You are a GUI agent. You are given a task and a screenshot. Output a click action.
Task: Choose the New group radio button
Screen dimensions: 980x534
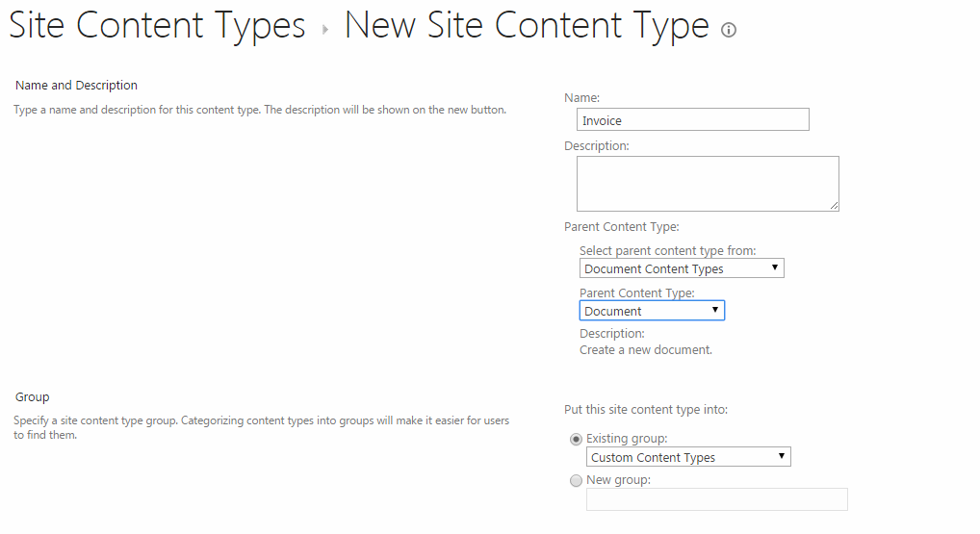point(577,480)
